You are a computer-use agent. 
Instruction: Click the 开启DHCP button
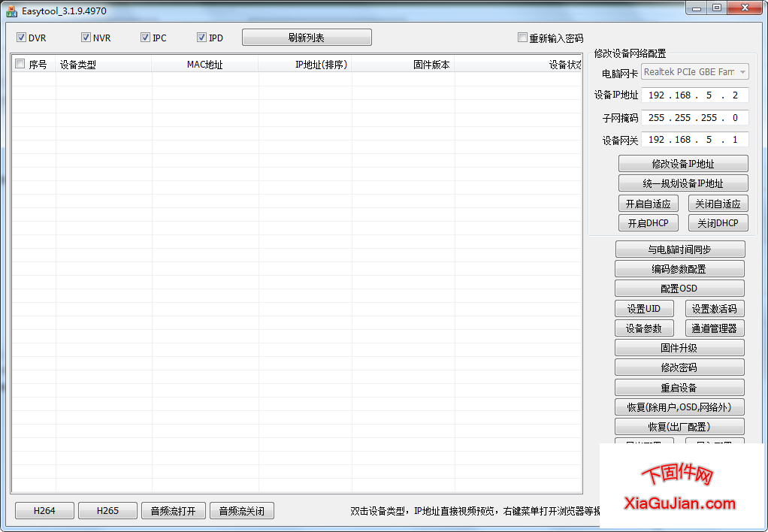[649, 223]
